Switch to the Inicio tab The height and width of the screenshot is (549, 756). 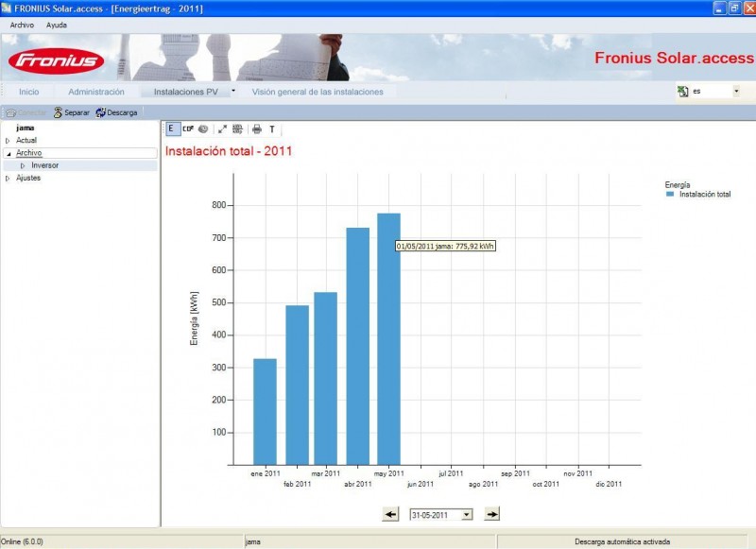click(x=29, y=92)
